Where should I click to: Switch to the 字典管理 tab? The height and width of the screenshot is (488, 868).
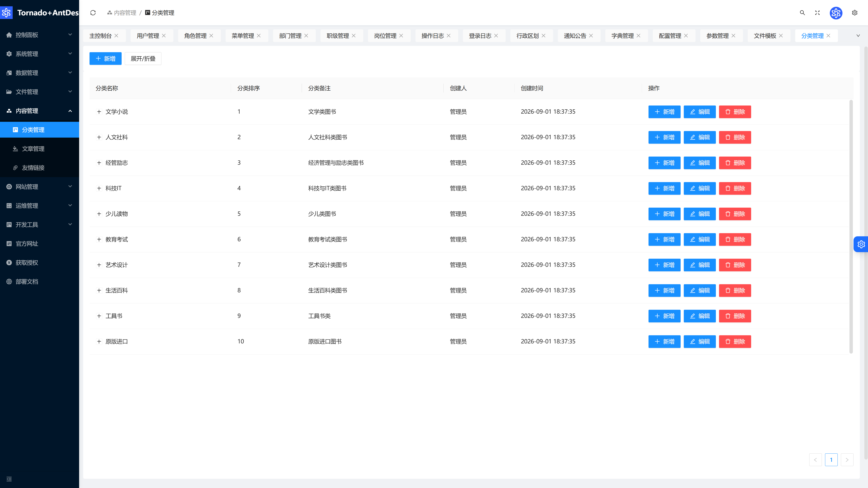click(x=622, y=36)
